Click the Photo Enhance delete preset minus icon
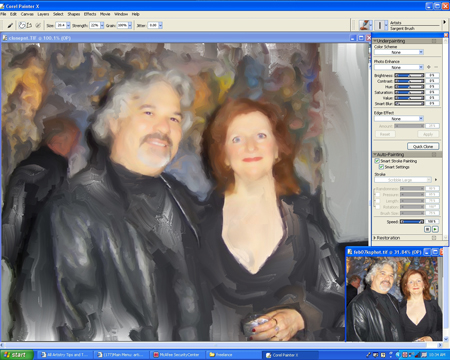This screenshot has width=450, height=360. (x=436, y=67)
